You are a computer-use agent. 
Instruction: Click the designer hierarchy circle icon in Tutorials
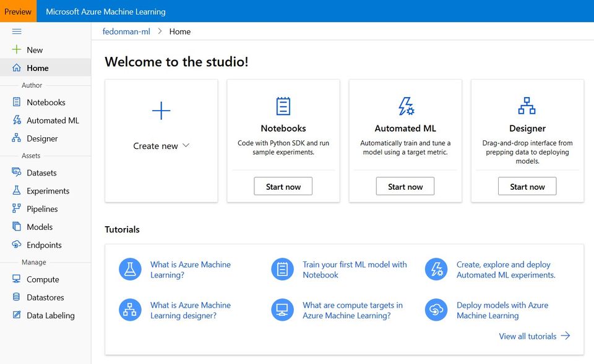(x=131, y=310)
